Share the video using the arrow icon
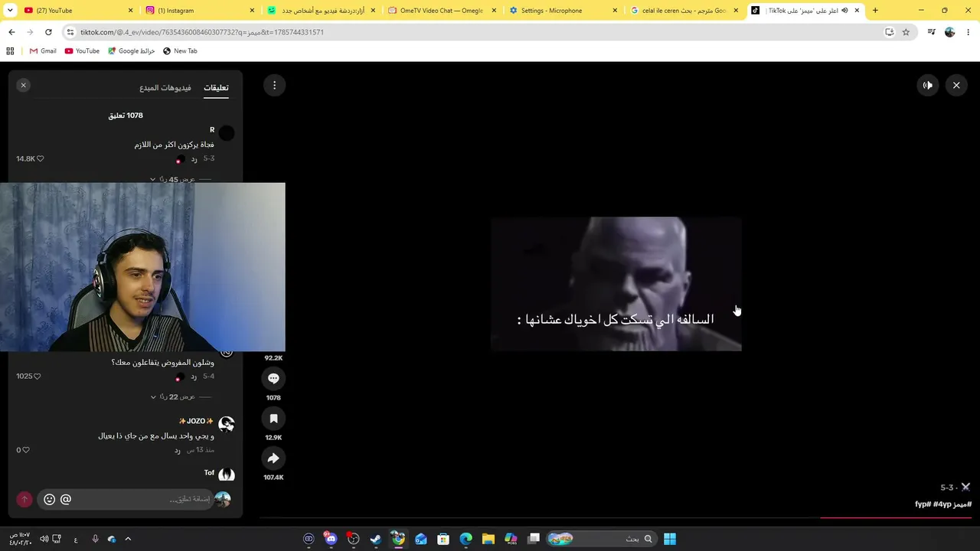Viewport: 980px width, 551px height. [x=273, y=458]
